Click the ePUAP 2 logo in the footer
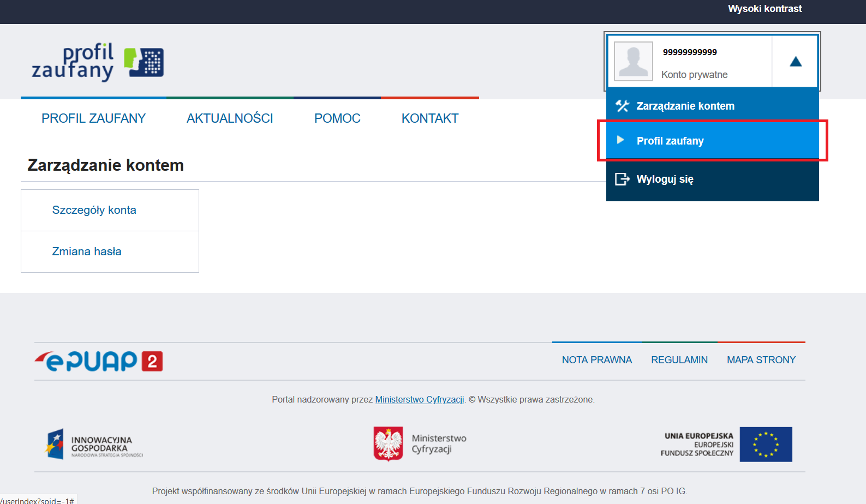This screenshot has height=504, width=866. tap(99, 361)
